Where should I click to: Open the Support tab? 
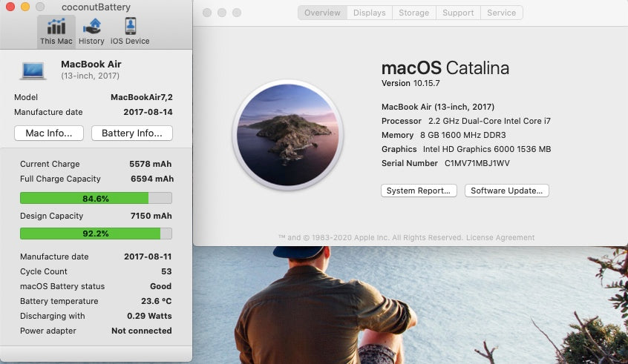[x=458, y=13]
